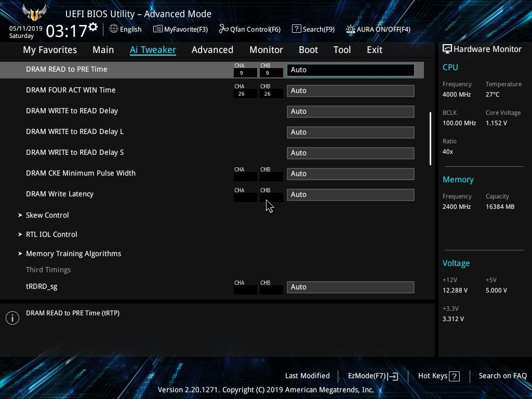This screenshot has width=532, height=399.
Task: Click the 05/11/2019 date
Action: 26,29
